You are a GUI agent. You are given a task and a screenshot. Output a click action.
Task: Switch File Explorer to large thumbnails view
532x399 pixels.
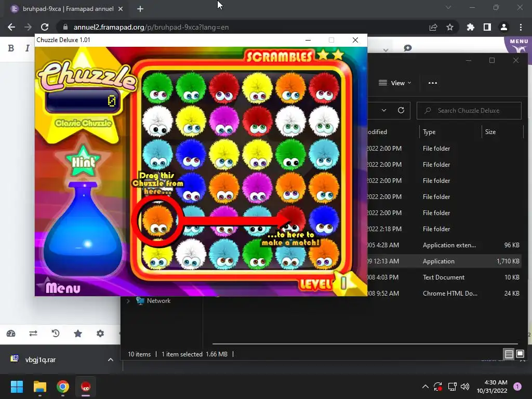point(520,354)
